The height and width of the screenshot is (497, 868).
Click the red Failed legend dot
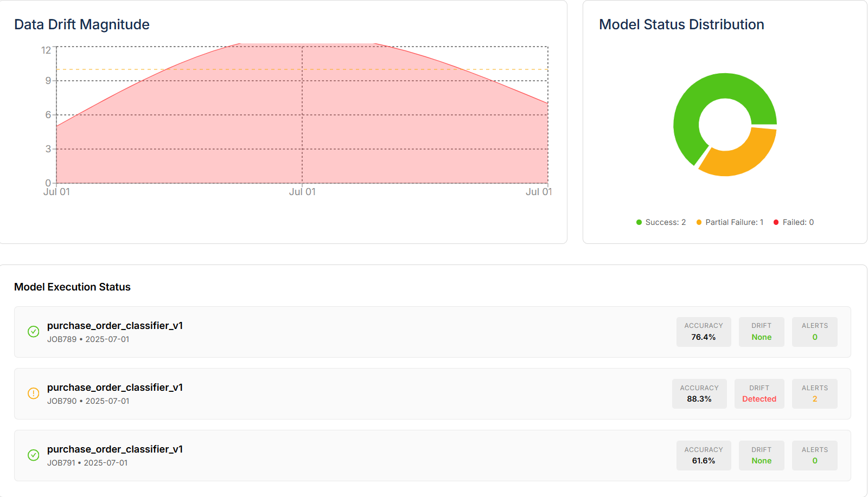pyautogui.click(x=776, y=222)
